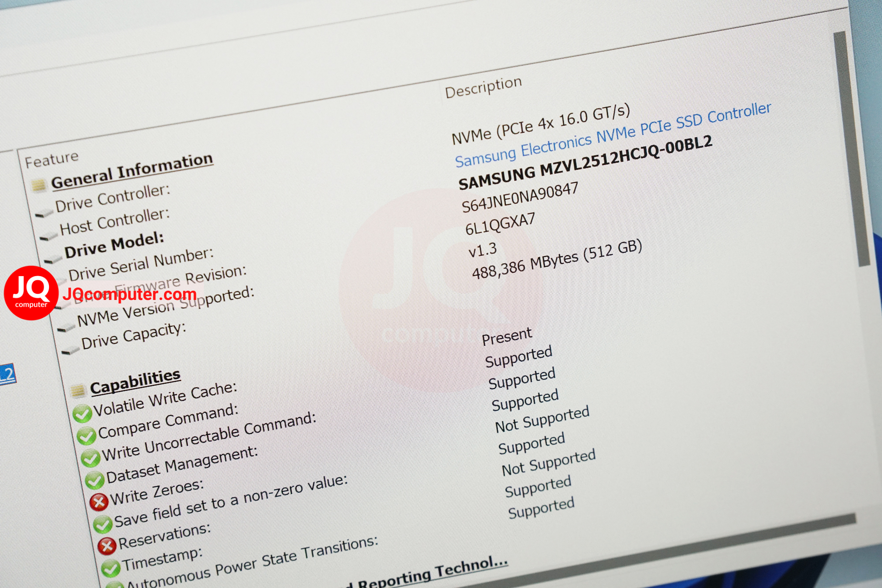Image resolution: width=882 pixels, height=588 pixels.
Task: Select the Write Zeroes row label
Action: coord(157,492)
